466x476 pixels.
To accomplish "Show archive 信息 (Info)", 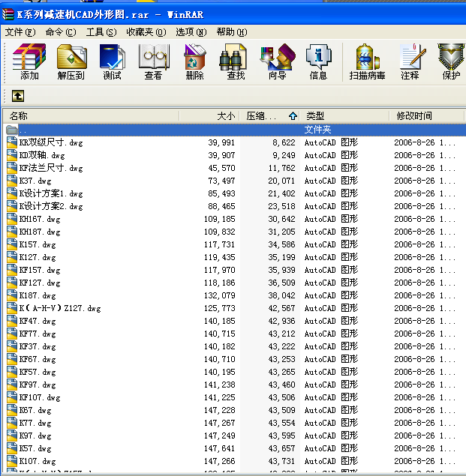I will 318,61.
